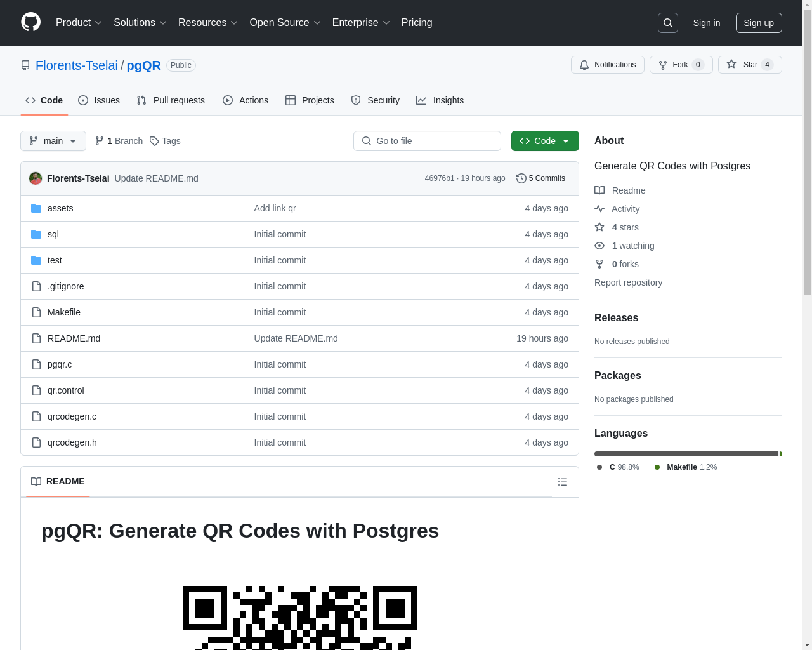Open the main branch selector dropdown
This screenshot has height=650, width=812.
53,141
